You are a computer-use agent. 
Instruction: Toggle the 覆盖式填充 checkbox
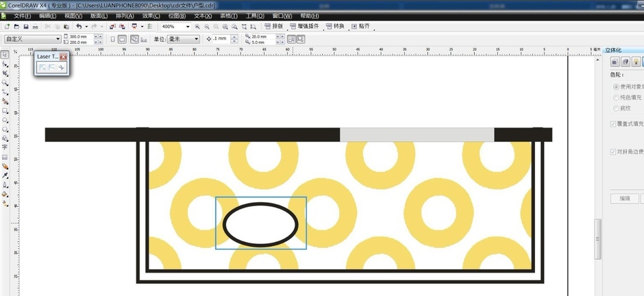click(613, 124)
